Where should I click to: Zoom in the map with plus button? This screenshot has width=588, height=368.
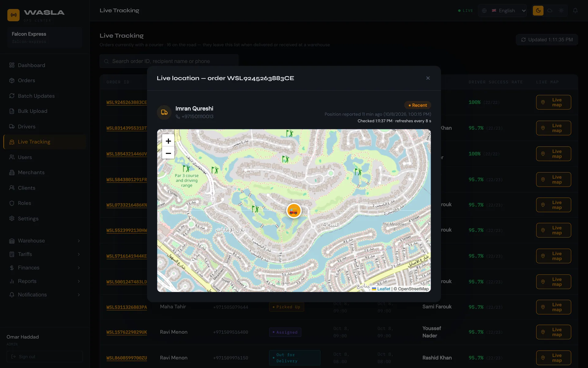tap(168, 141)
